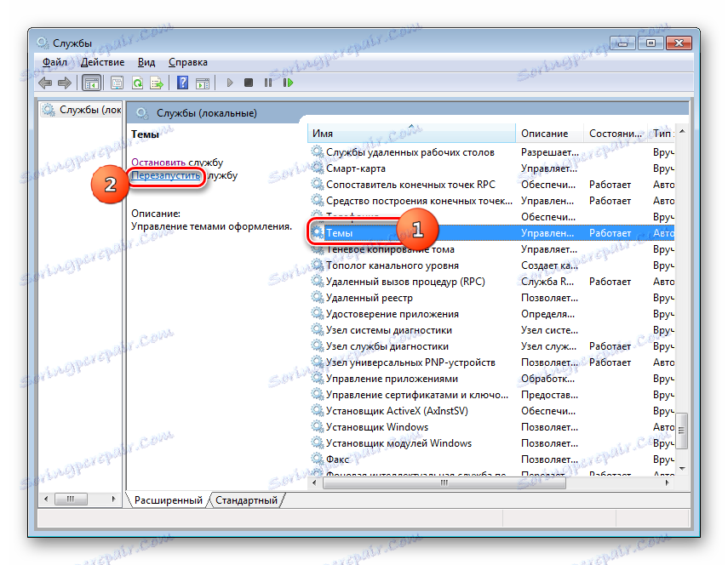Click the Службы window title icon
This screenshot has width=728, height=565.
click(43, 43)
